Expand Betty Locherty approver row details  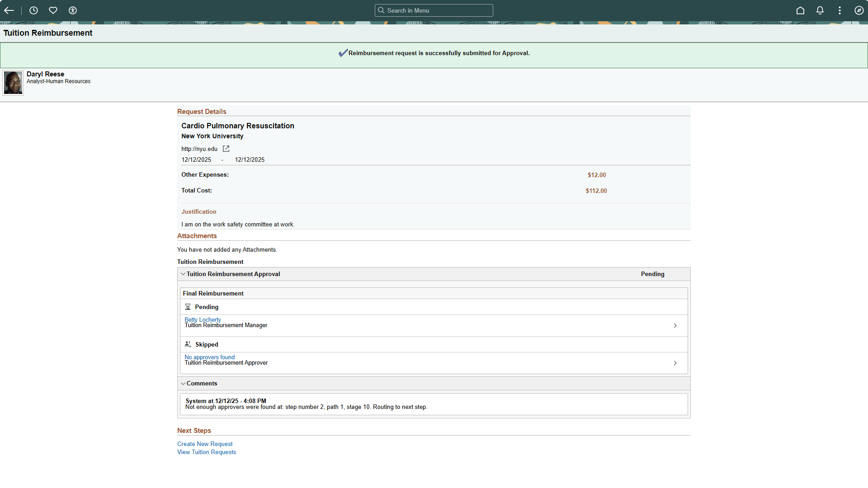coord(675,325)
